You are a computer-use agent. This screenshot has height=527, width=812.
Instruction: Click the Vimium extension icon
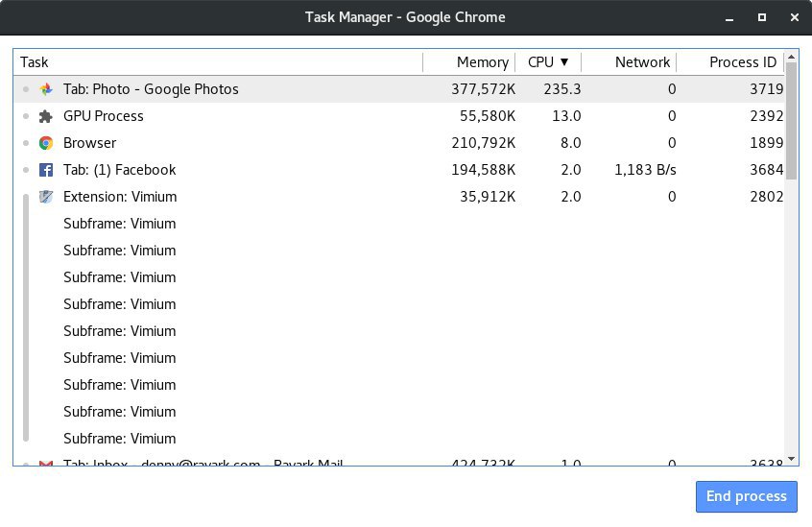(46, 197)
